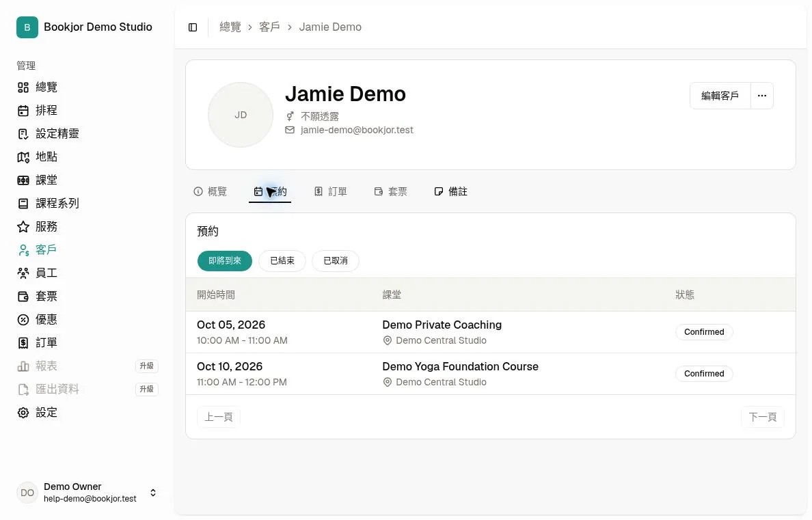This screenshot has height=520, width=812.
Task: Click the envelope icon beside the email
Action: click(x=290, y=130)
